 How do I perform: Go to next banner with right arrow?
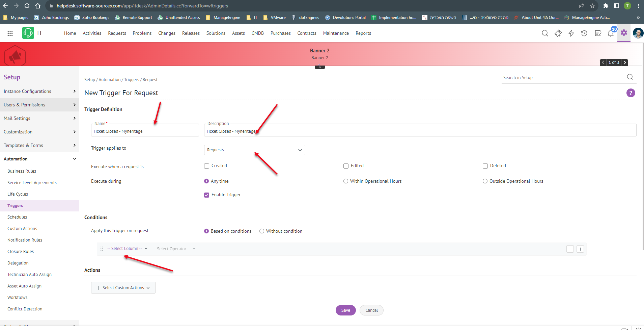tap(625, 62)
